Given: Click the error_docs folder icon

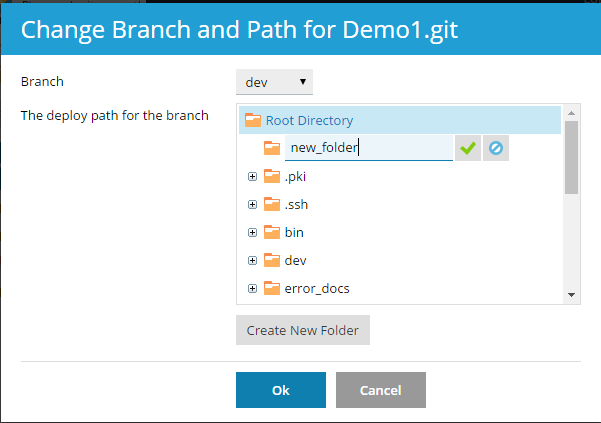Looking at the screenshot, I should click(x=272, y=289).
